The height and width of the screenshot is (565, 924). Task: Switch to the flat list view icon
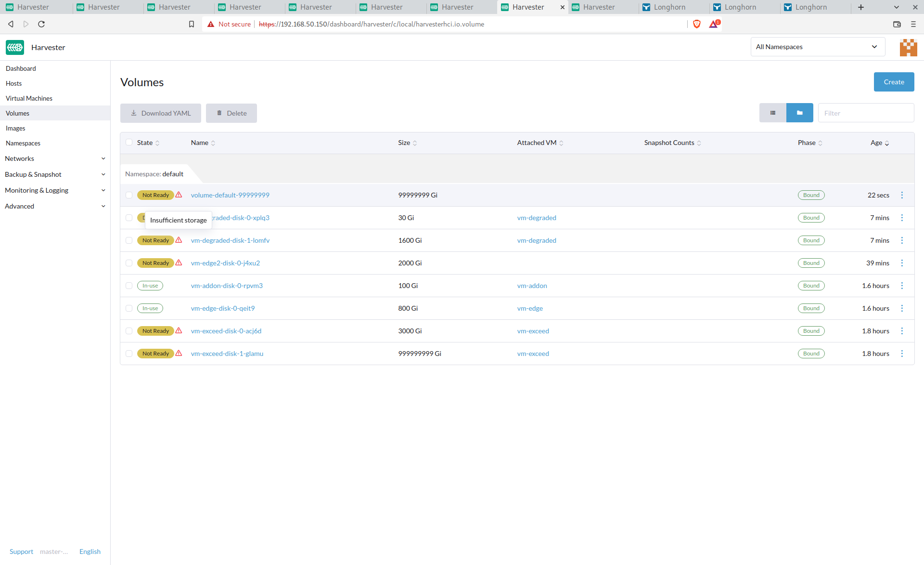772,113
